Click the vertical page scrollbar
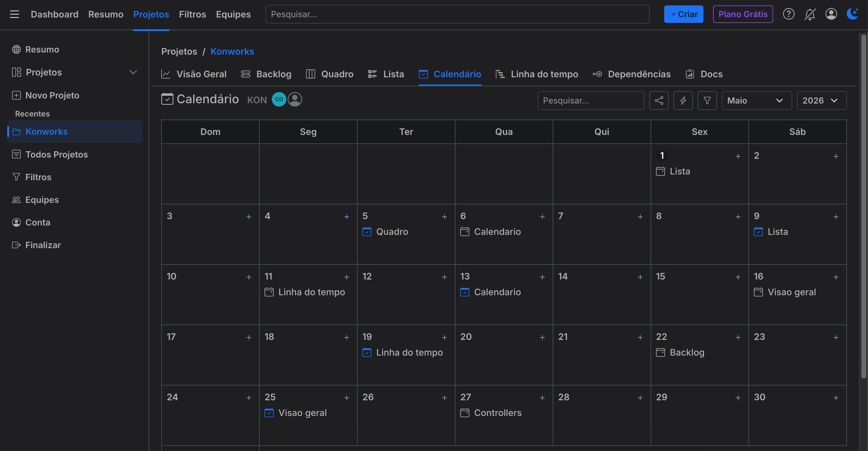This screenshot has width=868, height=451. tap(863, 206)
